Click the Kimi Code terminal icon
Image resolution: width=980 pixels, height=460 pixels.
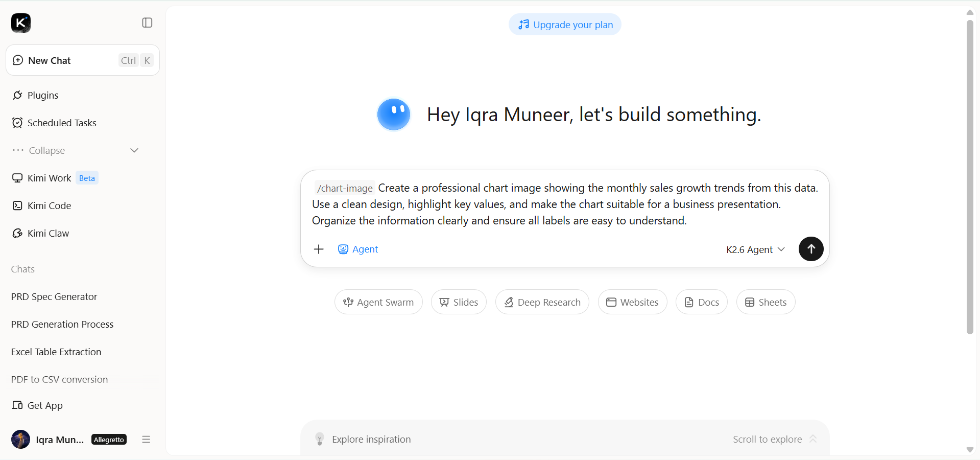(17, 205)
